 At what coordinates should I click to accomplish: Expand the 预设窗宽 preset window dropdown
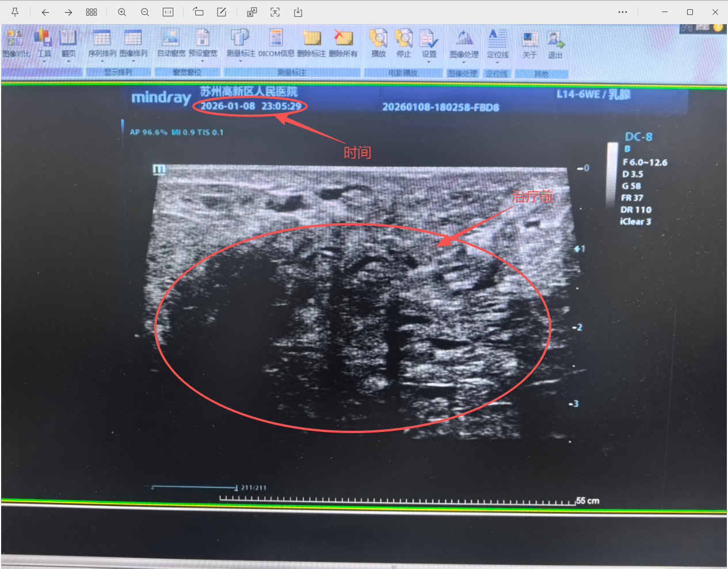click(x=203, y=60)
